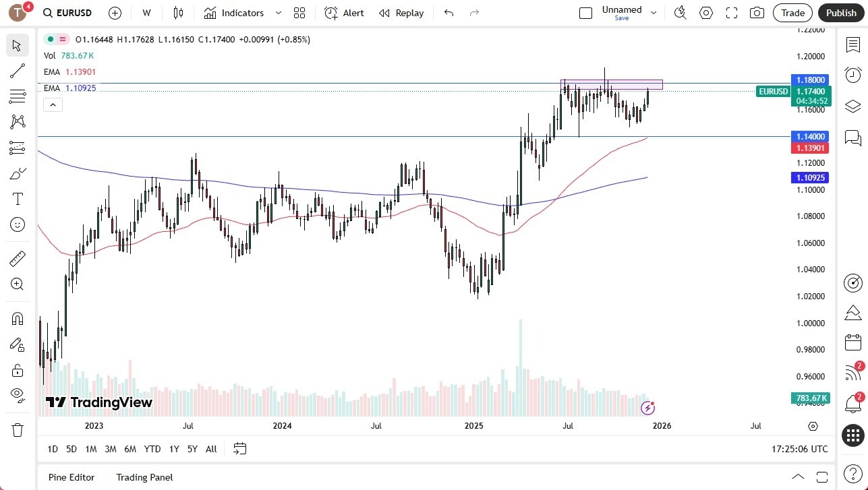868x490 pixels.
Task: Open the Indicators dropdown arrow
Action: (277, 12)
